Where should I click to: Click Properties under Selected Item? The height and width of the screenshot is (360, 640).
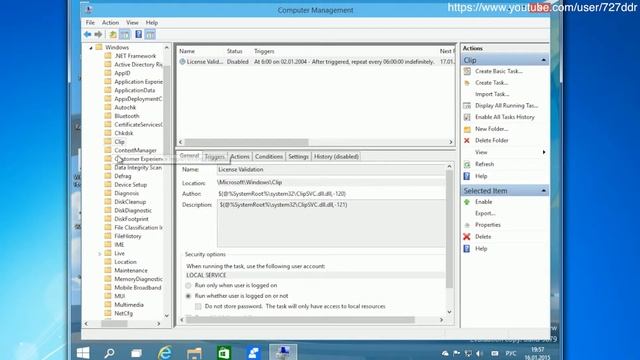pos(488,225)
